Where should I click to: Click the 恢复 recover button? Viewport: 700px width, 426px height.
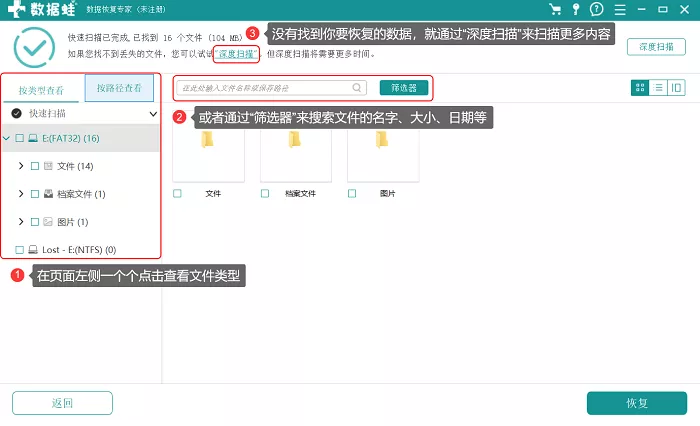tap(637, 403)
